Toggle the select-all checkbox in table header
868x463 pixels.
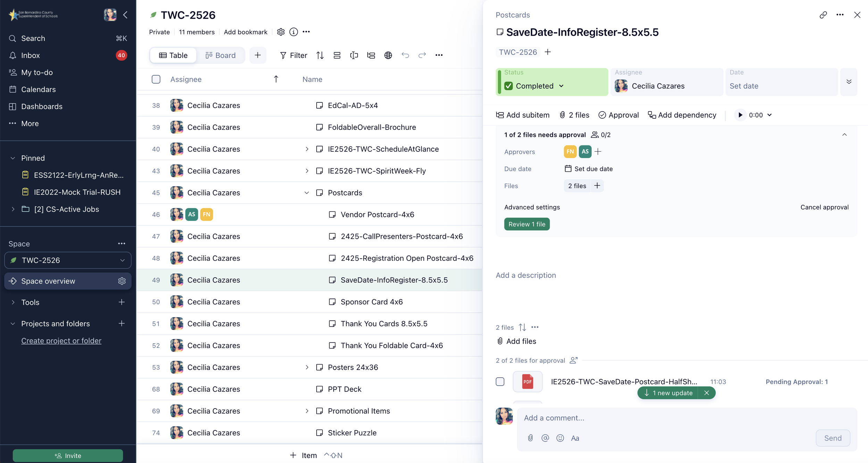(x=156, y=79)
